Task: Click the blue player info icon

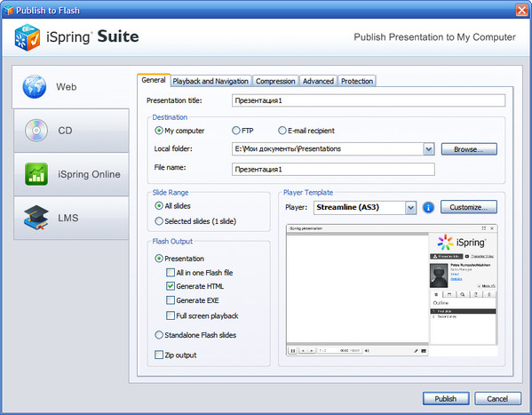Action: 428,207
